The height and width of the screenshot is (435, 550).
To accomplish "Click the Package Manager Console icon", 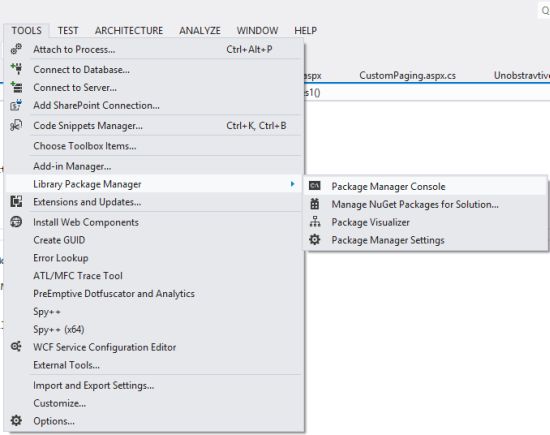I will (x=315, y=186).
